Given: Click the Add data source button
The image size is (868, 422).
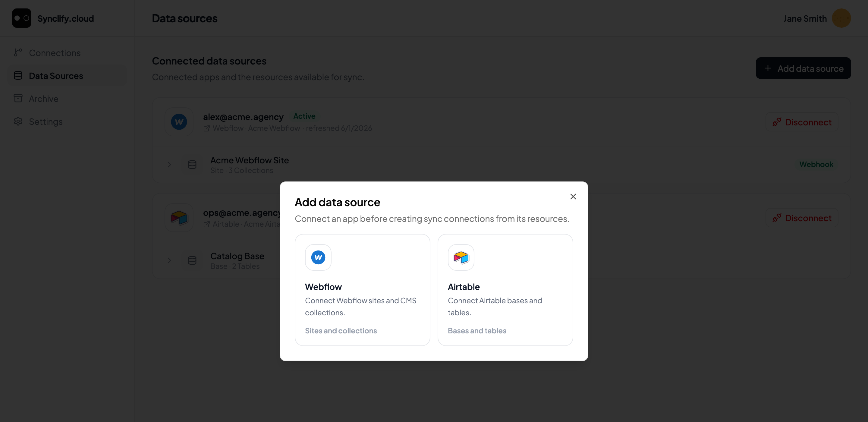Looking at the screenshot, I should (803, 68).
